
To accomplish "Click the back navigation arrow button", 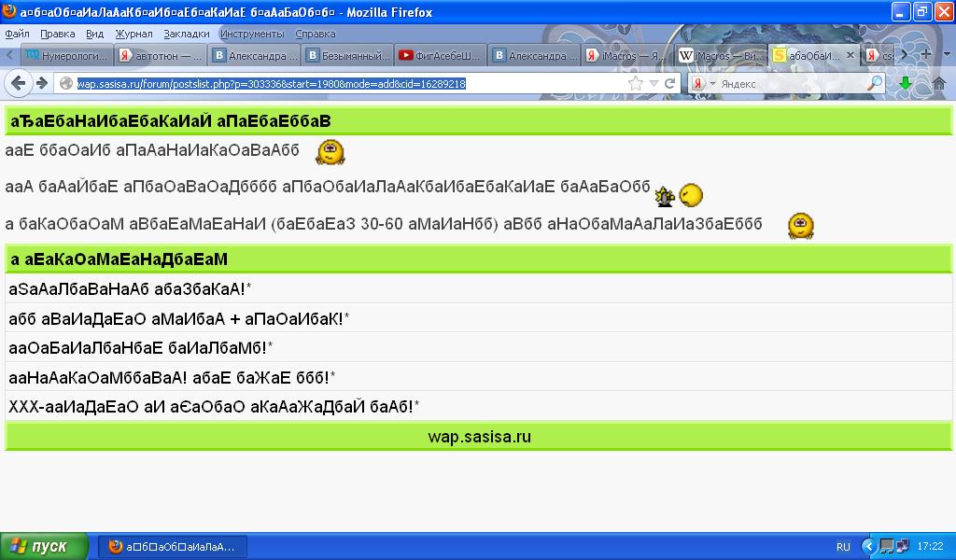I will point(19,83).
